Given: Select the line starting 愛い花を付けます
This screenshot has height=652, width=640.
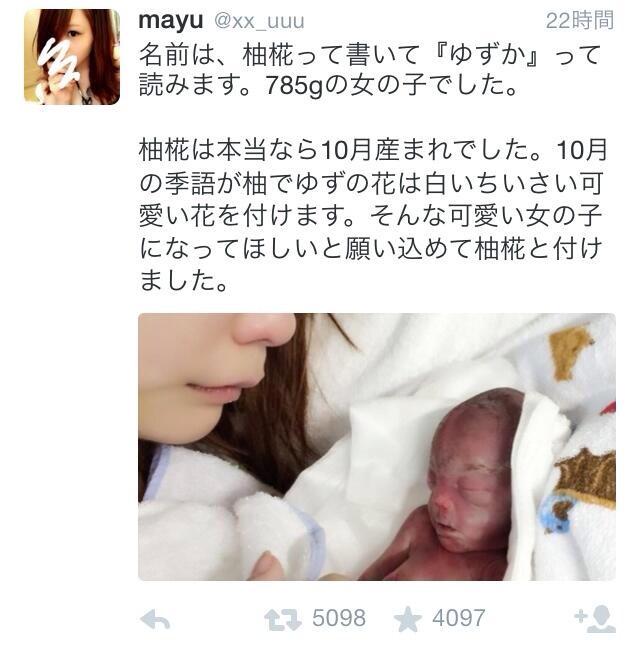Looking at the screenshot, I should [371, 216].
